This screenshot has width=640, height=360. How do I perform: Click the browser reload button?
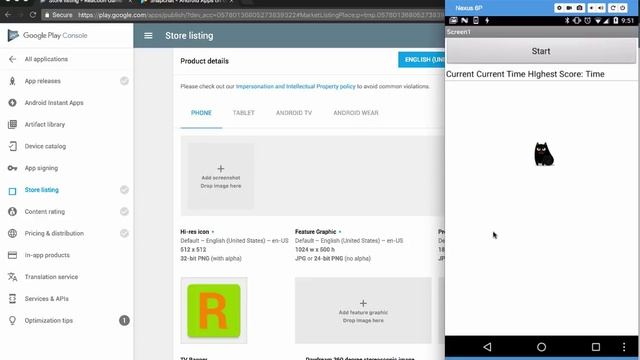point(33,15)
